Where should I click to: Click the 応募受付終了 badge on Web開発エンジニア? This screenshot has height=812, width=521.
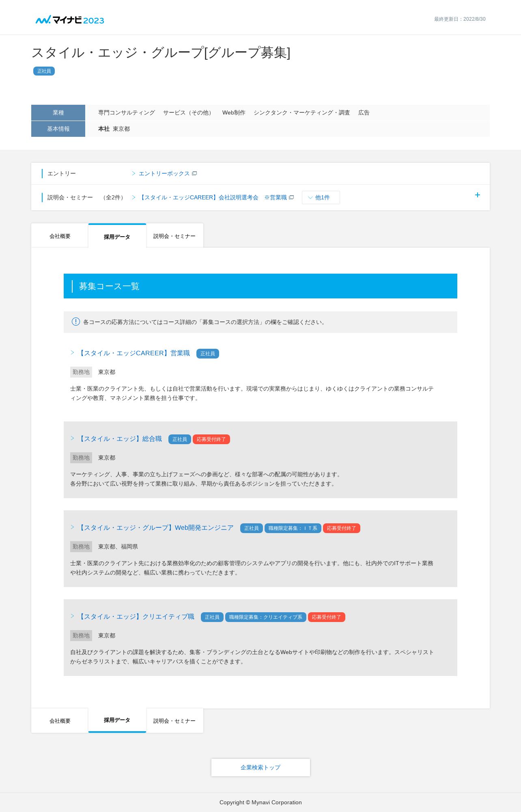[342, 528]
